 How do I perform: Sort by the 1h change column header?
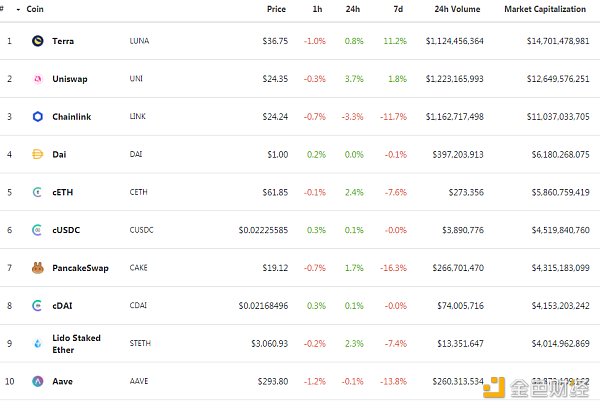(x=318, y=9)
